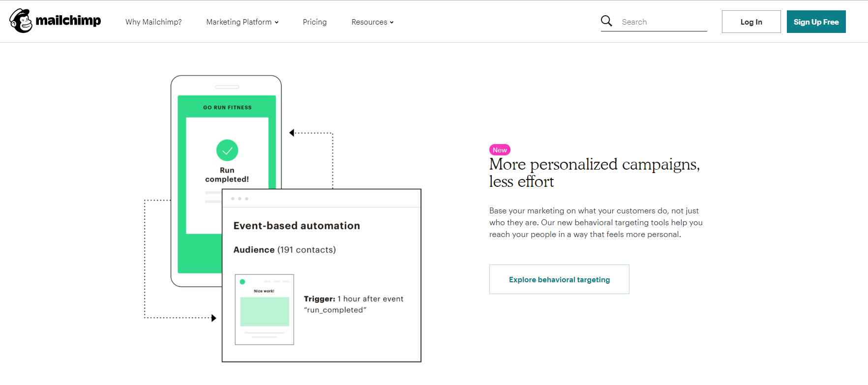Viewport: 868px width, 385px height.
Task: Click the Explore behavioral targeting button
Action: (x=559, y=279)
